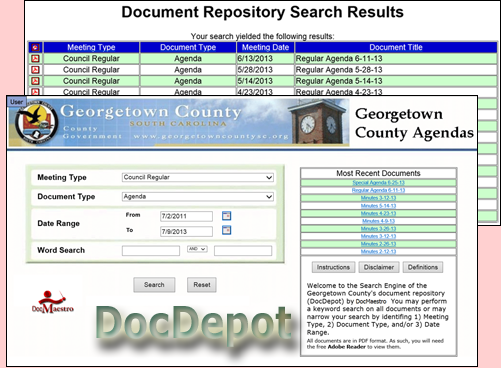Open Minutes 5-14-13 link

coord(378,206)
